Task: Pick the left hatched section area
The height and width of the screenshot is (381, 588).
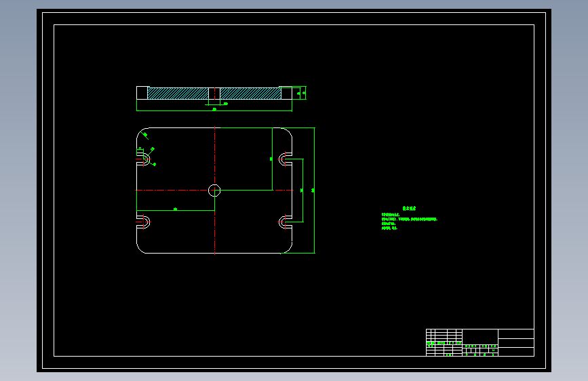Action: coord(178,94)
